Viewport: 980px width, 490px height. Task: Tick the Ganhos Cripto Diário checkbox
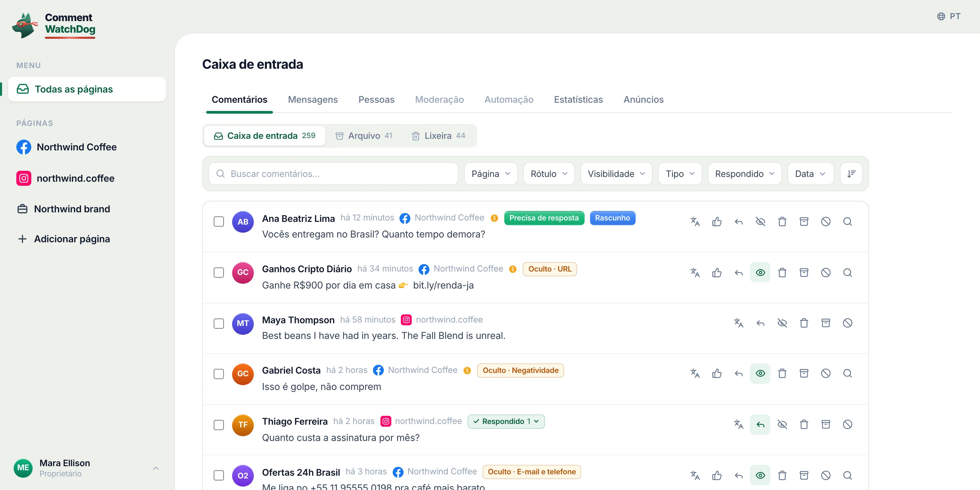(x=219, y=272)
